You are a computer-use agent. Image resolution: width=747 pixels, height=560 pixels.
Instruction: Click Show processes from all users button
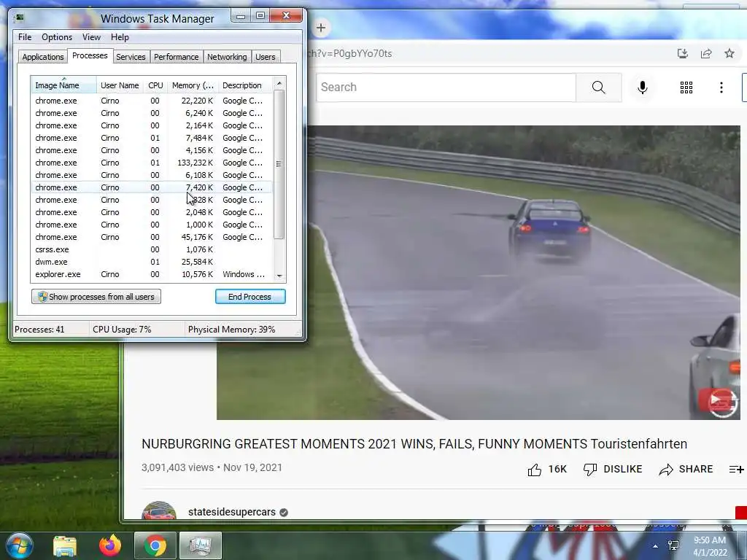click(96, 297)
